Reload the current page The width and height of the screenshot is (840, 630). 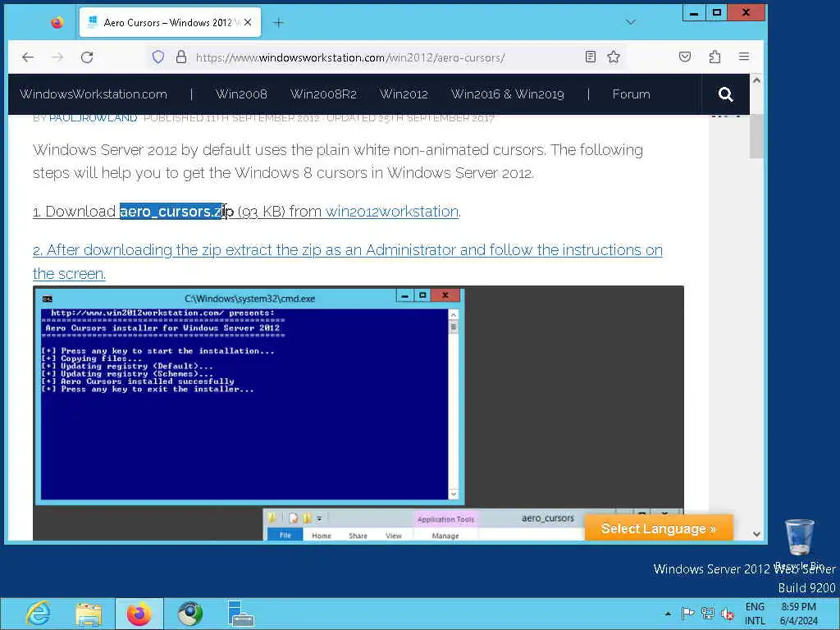pyautogui.click(x=87, y=57)
